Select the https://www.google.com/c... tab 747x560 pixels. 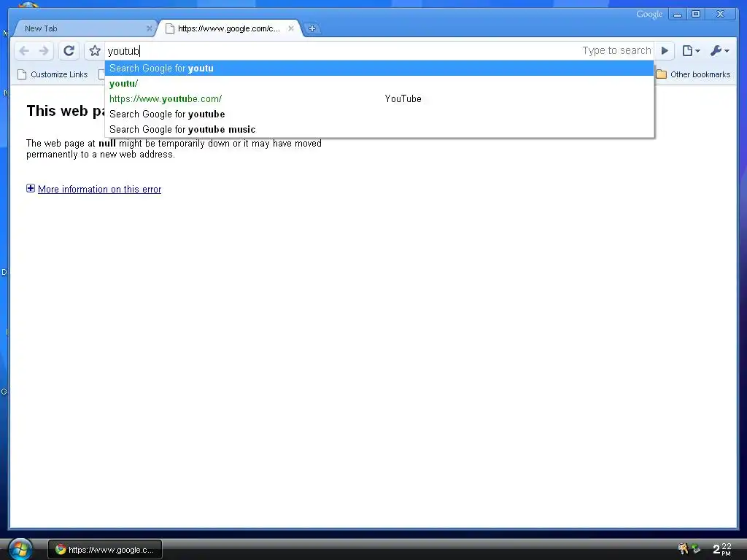[228, 28]
